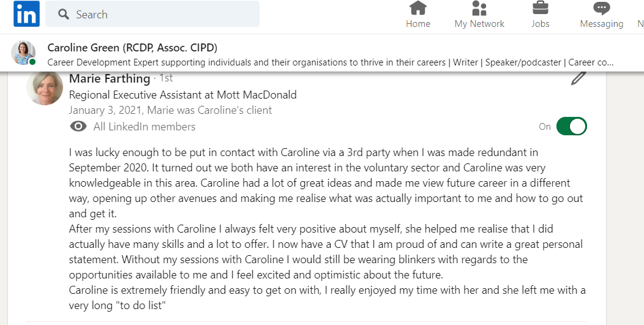Open My Network people icon
The height and width of the screenshot is (325, 644).
coord(479,8)
